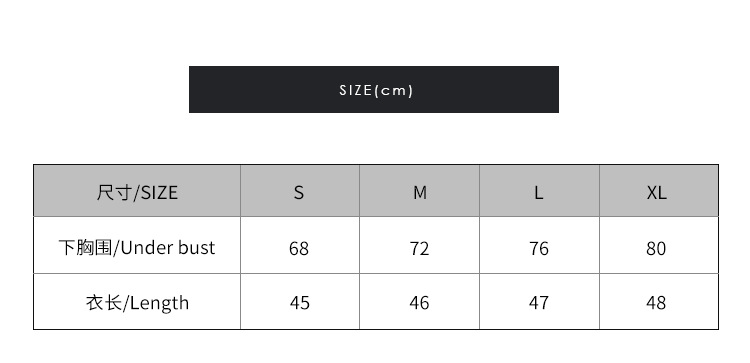Click the Length value 48
Image resolution: width=750 pixels, height=363 pixels.
[x=656, y=303]
